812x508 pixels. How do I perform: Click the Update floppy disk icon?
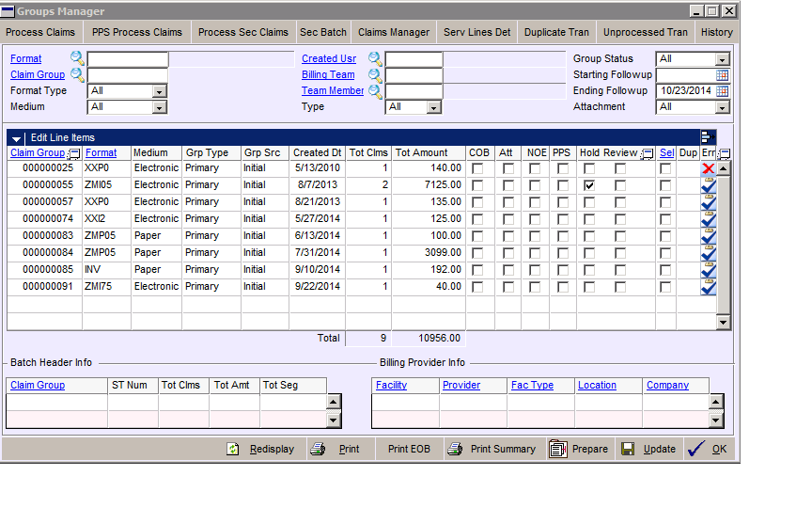tap(628, 449)
